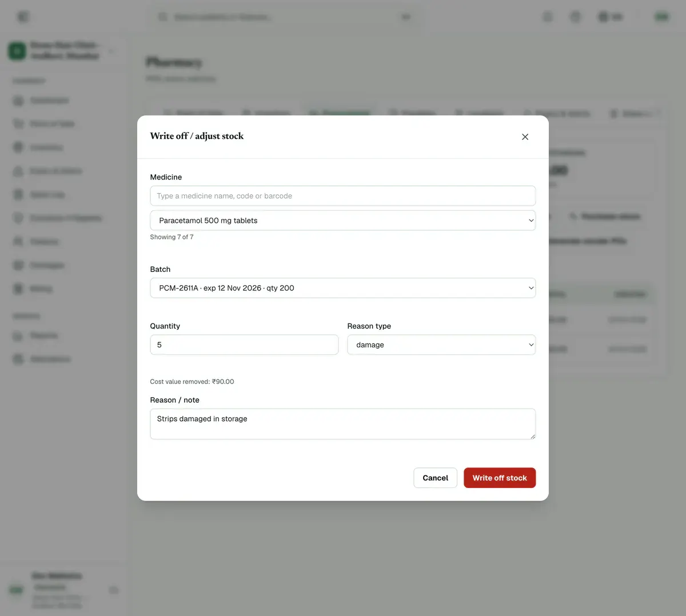Viewport: 686px width, 616px height.
Task: Click the help icon in the top bar
Action: coord(576,17)
